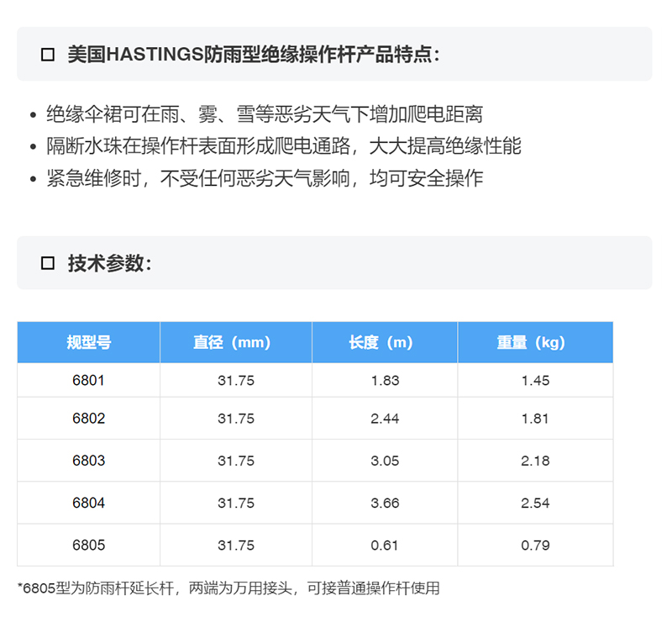Click the 技术参数 section heading
The width and height of the screenshot is (672, 622).
pyautogui.click(x=110, y=263)
